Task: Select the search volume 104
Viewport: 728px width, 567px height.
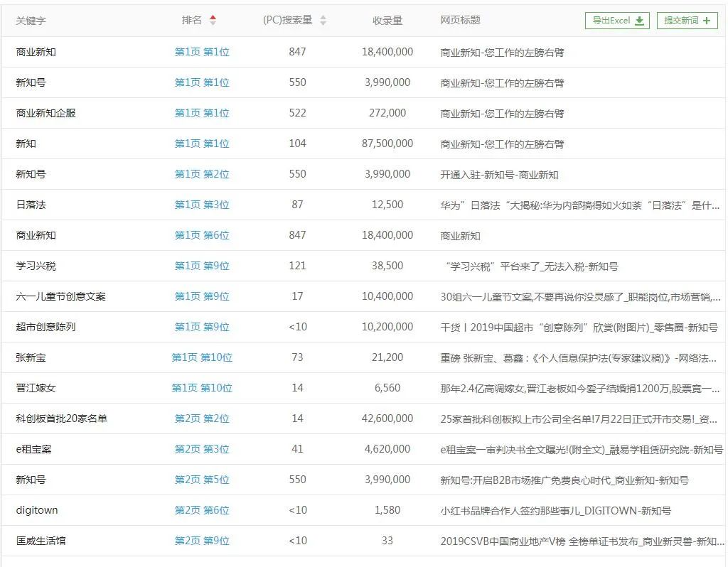Action: point(297,144)
